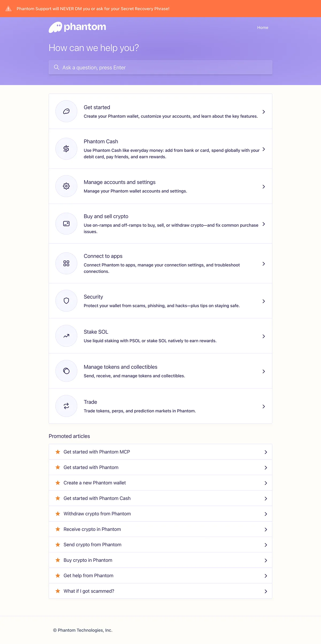
Task: Click the trending arrow Stake SOL icon
Action: [x=66, y=336]
